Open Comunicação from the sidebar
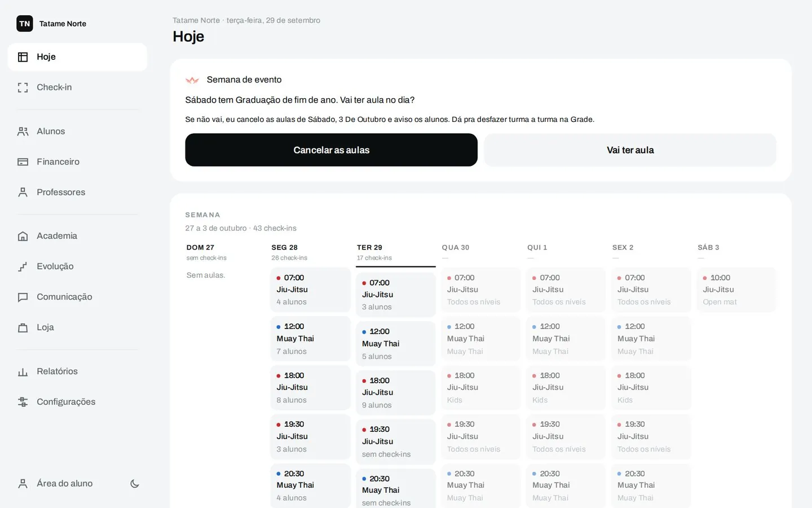Image resolution: width=812 pixels, height=508 pixels. 77,297
